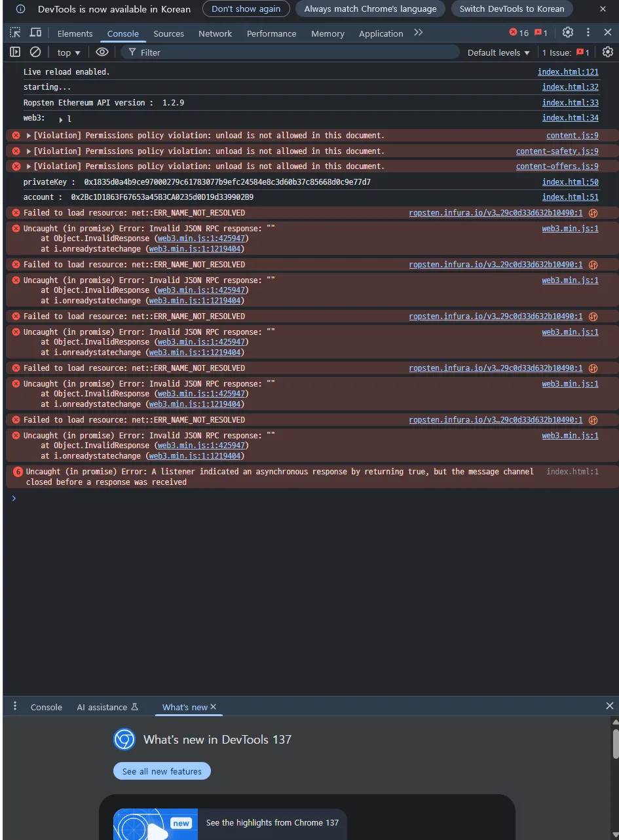Click the red error count badge 16
Image resolution: width=619 pixels, height=840 pixels.
(x=519, y=33)
